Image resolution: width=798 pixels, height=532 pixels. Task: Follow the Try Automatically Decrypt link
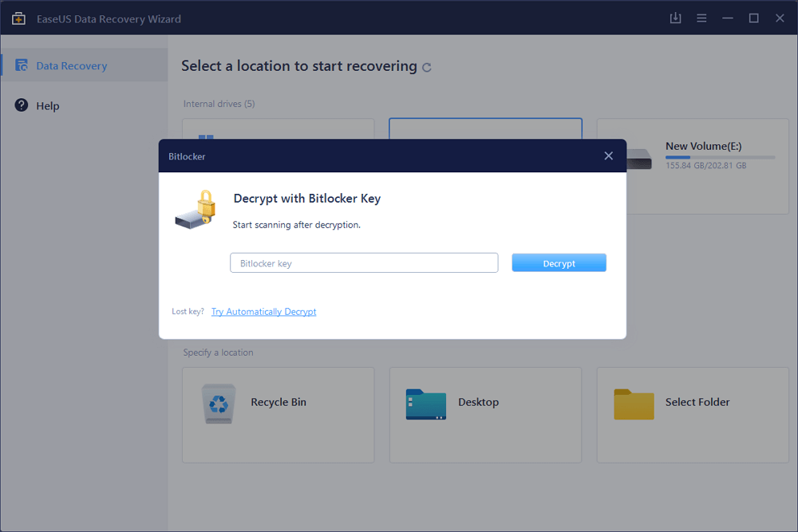coord(263,312)
